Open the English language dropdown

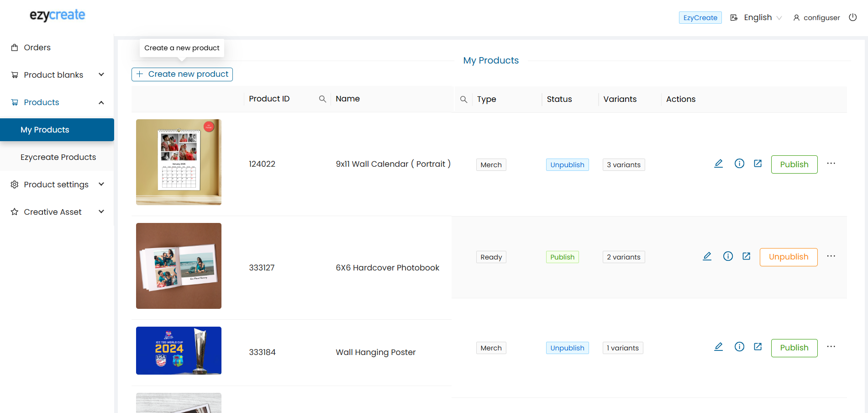pos(763,18)
